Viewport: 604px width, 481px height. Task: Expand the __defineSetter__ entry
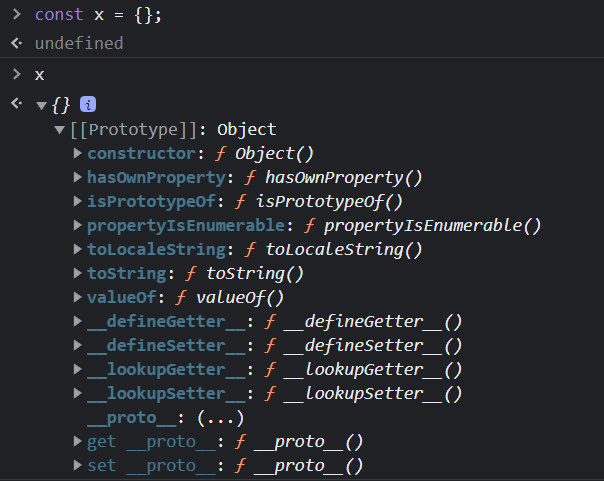tap(78, 345)
